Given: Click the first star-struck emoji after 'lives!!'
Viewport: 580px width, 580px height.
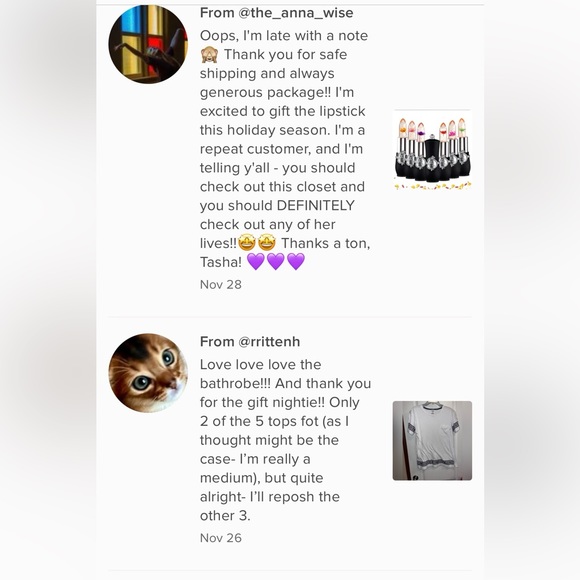Looking at the screenshot, I should click(247, 243).
